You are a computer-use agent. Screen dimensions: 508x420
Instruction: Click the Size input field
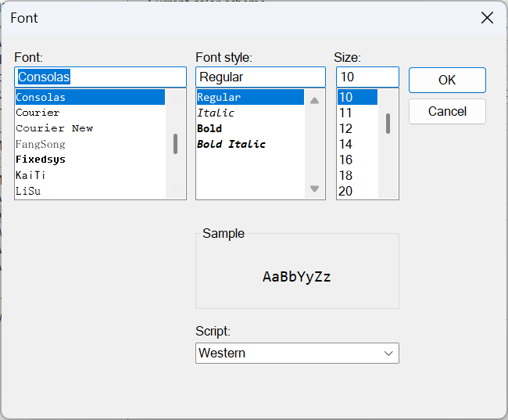point(367,77)
